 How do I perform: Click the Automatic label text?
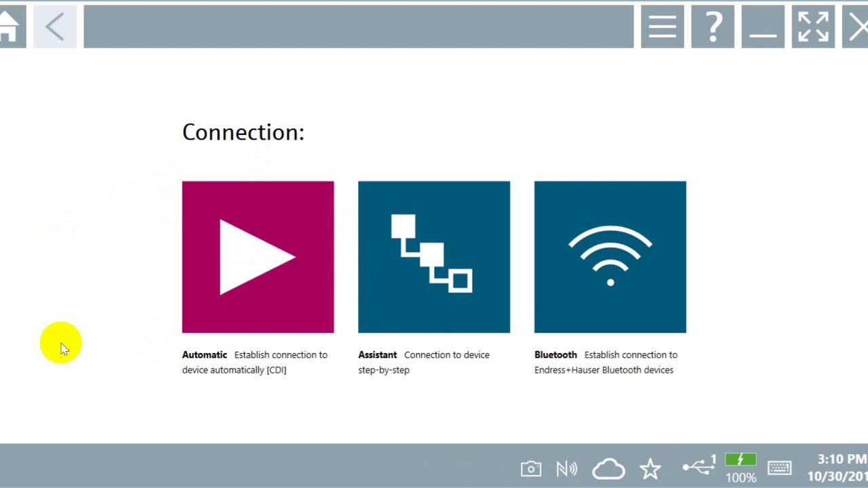[x=204, y=354]
